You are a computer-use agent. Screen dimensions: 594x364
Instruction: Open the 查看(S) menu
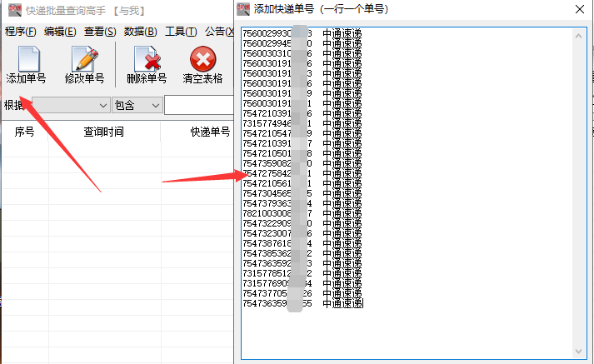point(100,32)
